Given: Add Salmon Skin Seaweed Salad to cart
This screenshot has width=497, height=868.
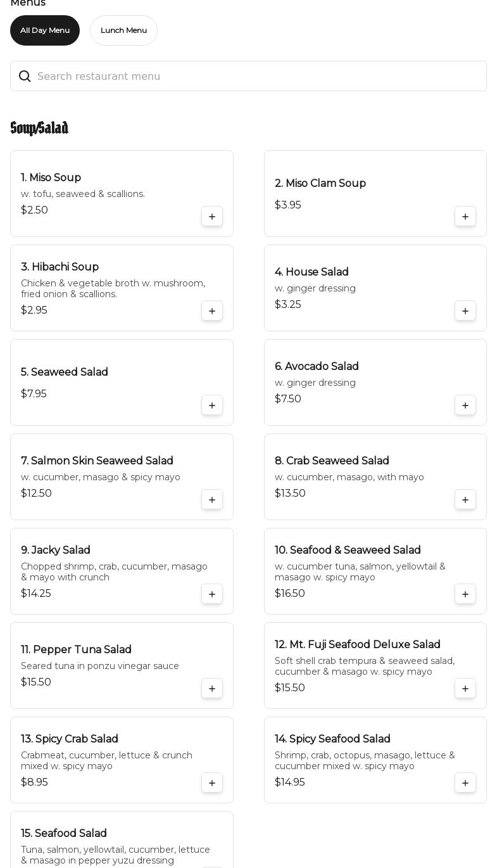Looking at the screenshot, I should (x=212, y=500).
